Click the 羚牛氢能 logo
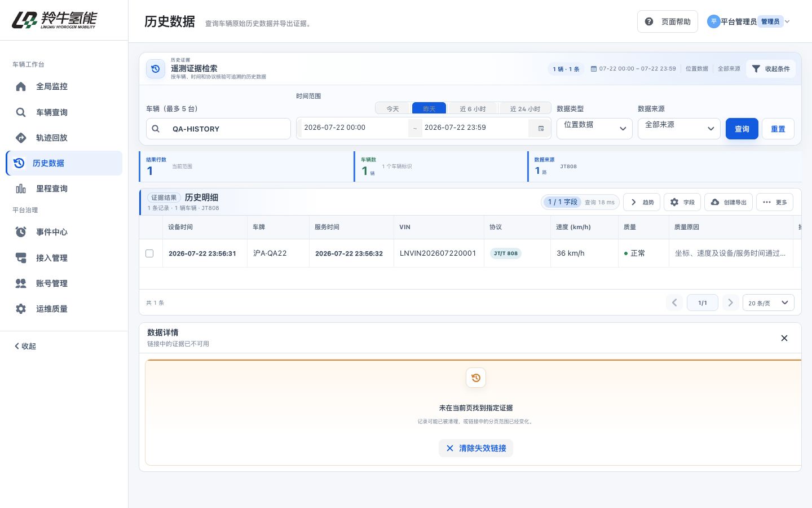 click(55, 20)
